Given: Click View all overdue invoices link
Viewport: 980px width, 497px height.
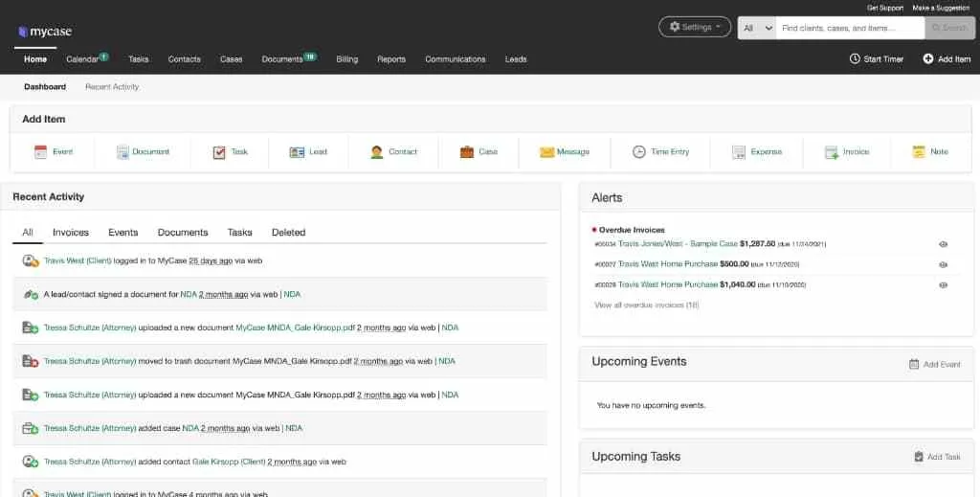Looking at the screenshot, I should point(647,305).
